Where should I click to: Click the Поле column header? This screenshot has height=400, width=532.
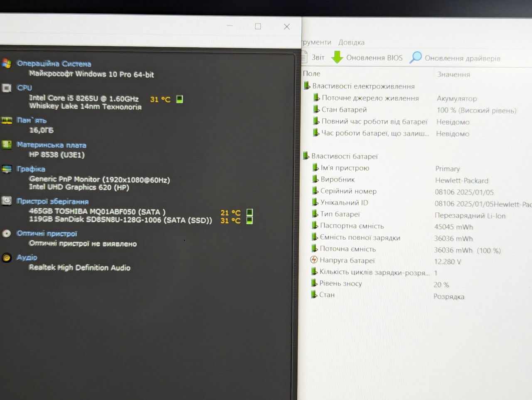[x=311, y=74]
